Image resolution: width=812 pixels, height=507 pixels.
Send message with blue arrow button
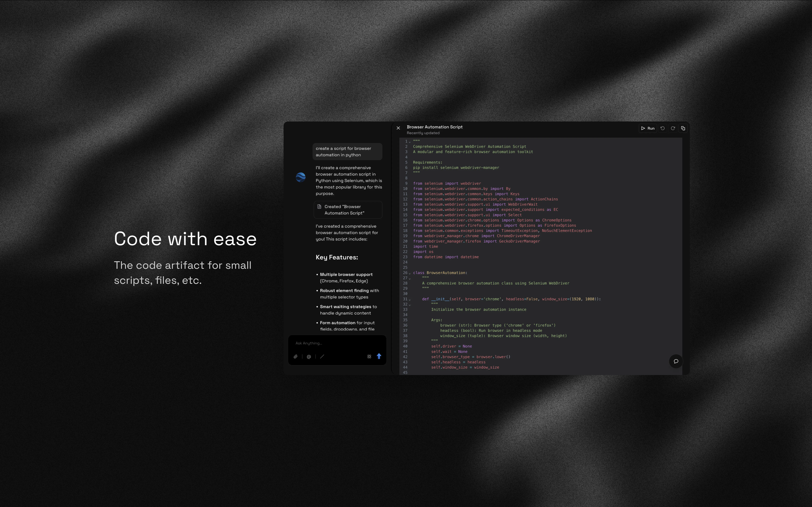pos(379,356)
